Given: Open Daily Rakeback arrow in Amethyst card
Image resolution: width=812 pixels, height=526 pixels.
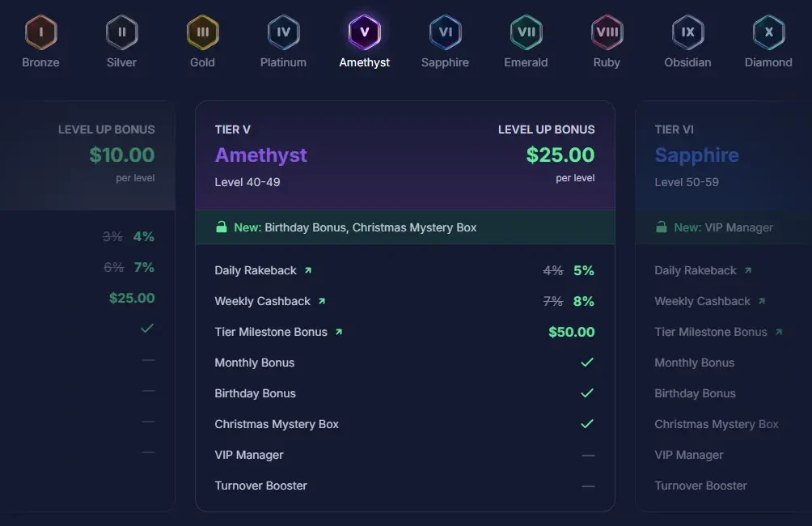Looking at the screenshot, I should (x=308, y=270).
